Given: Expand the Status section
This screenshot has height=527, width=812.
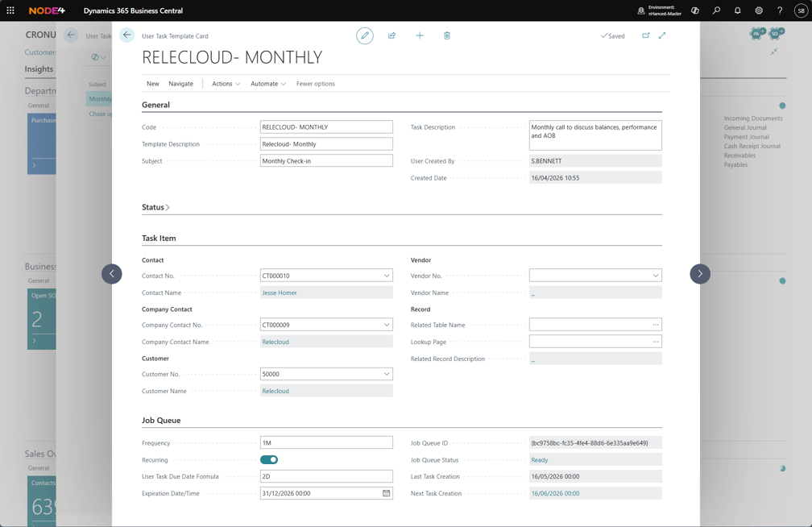Looking at the screenshot, I should coord(155,207).
